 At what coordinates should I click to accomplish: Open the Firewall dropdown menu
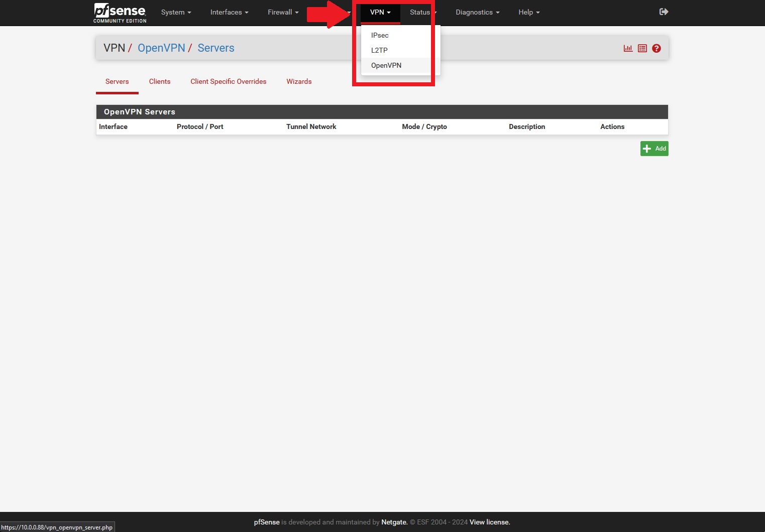[x=283, y=12]
